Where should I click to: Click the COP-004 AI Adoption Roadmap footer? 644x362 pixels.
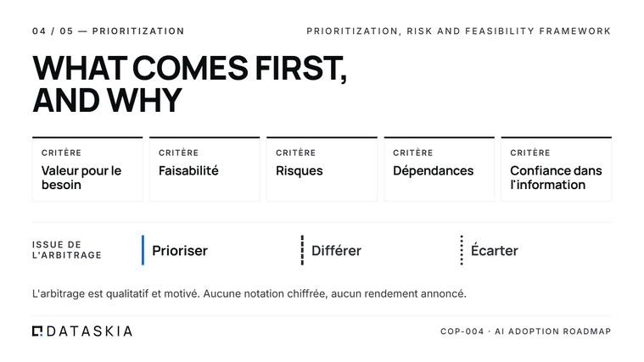coord(526,331)
